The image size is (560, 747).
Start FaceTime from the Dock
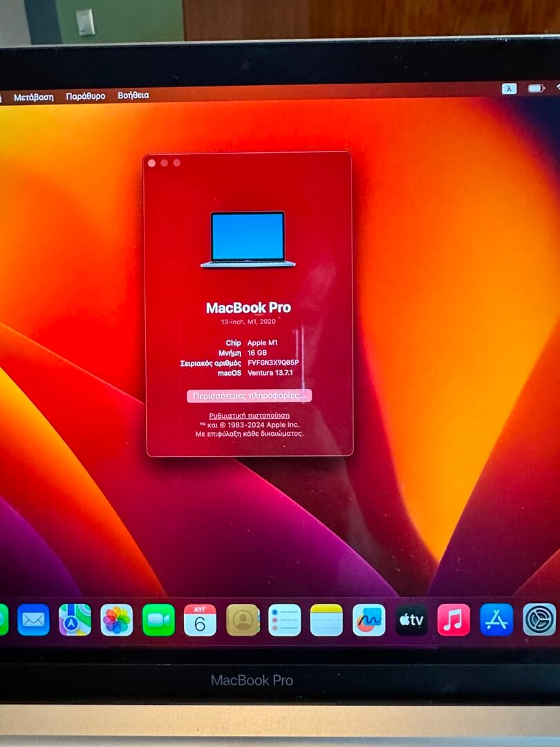(x=158, y=620)
